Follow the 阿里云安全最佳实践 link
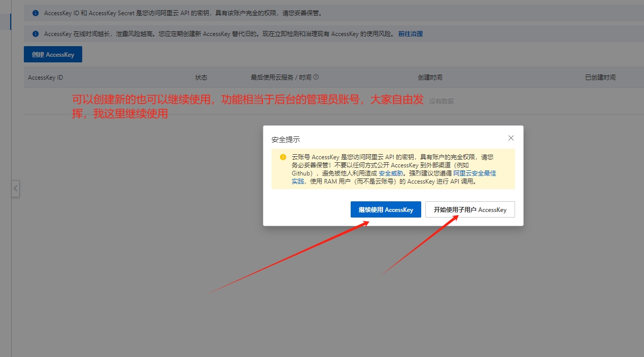 pos(474,173)
